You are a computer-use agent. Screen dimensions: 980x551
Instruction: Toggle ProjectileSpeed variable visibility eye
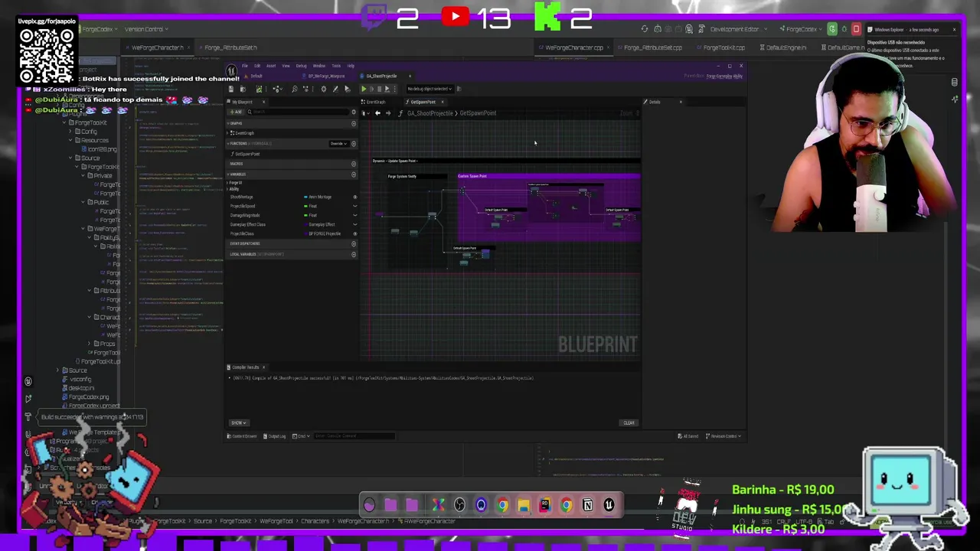coord(354,206)
